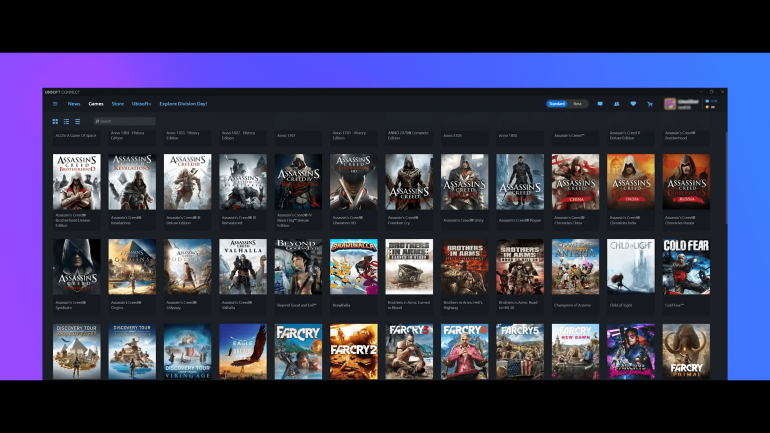Switch to grid view layout
This screenshot has width=770, height=433.
pyautogui.click(x=55, y=121)
